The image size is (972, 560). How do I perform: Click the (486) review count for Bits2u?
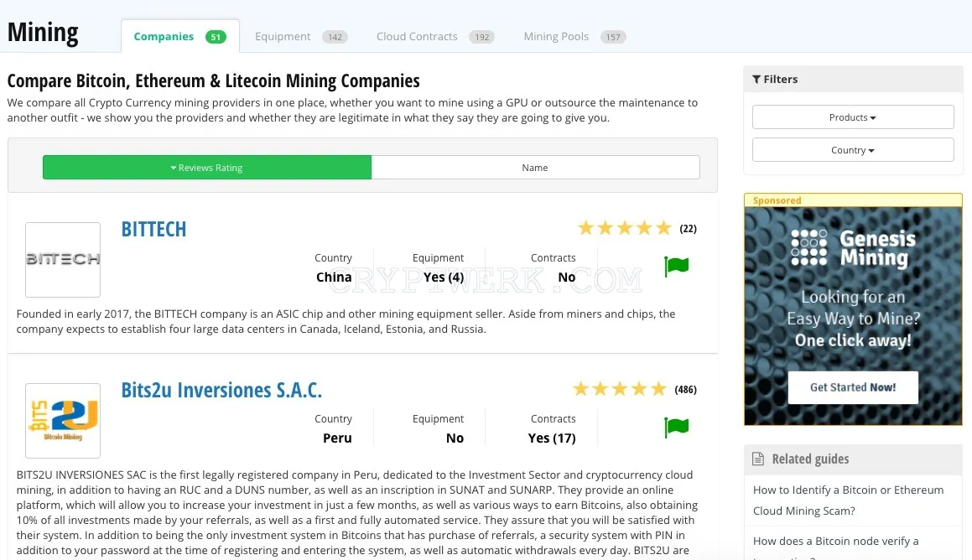click(x=686, y=390)
